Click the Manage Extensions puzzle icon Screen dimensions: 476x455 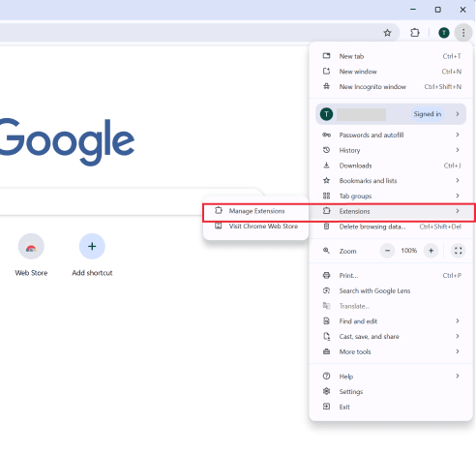point(219,210)
